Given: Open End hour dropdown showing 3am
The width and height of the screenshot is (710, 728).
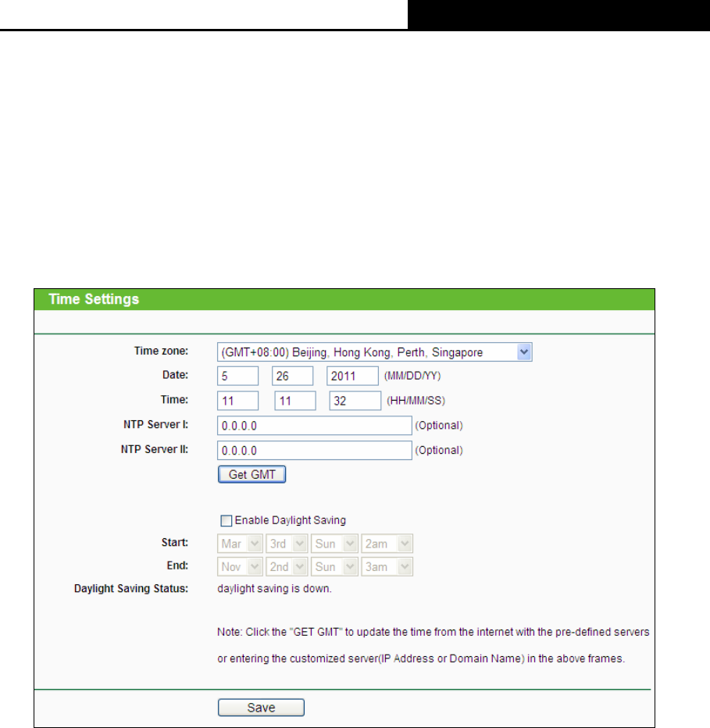Looking at the screenshot, I should coord(387,566).
